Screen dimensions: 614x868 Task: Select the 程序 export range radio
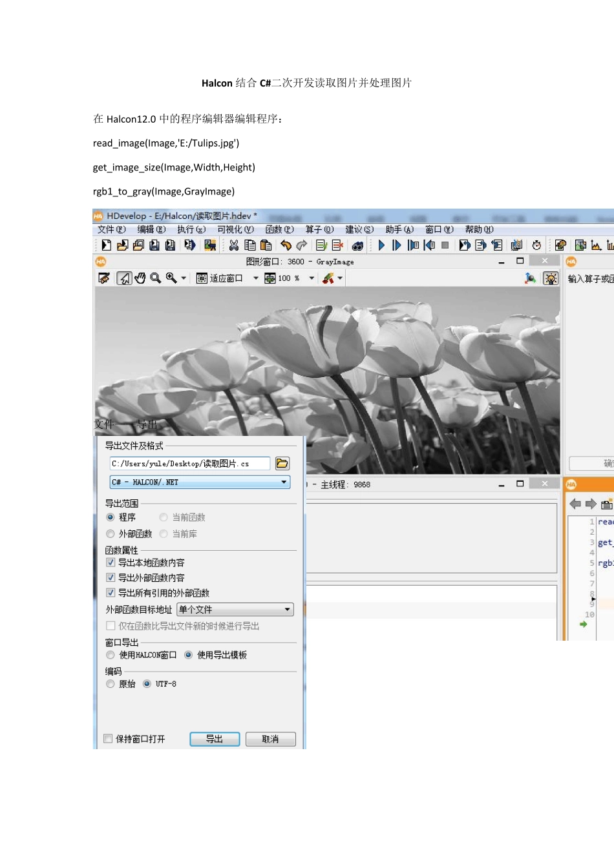click(x=111, y=517)
